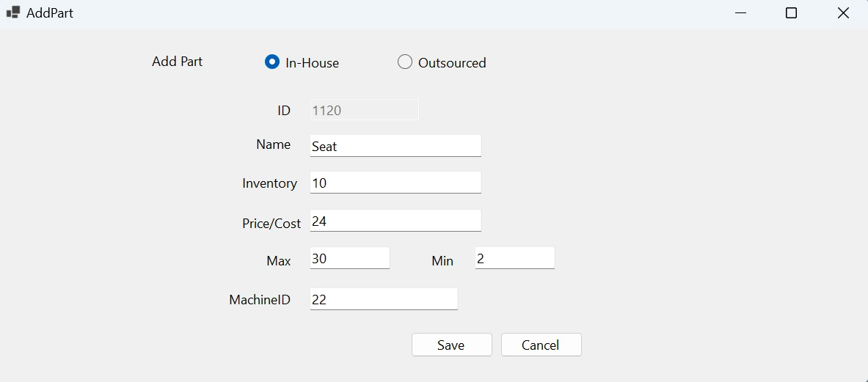Click the Add Part heading label
Image resolution: width=868 pixels, height=382 pixels.
point(177,62)
